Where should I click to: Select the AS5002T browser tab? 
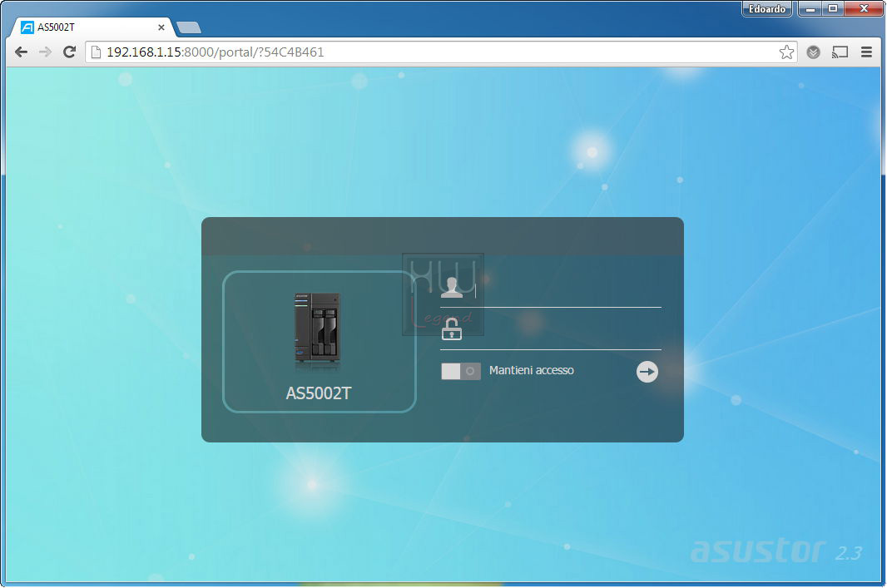coord(93,27)
